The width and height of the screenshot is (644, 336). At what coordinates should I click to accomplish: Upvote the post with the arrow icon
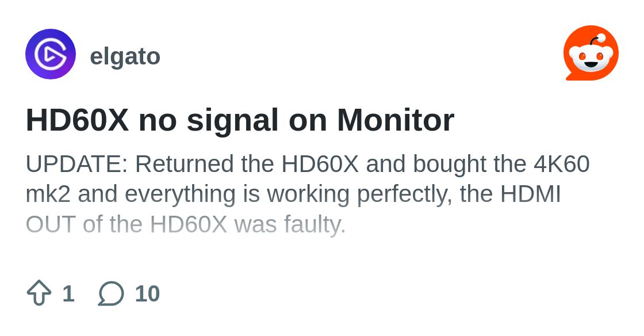point(39,293)
